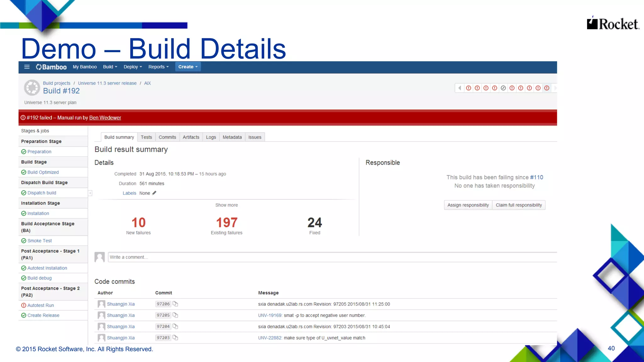Switch to the Metadata tab
Screen dimensions: 644x362
click(x=232, y=137)
